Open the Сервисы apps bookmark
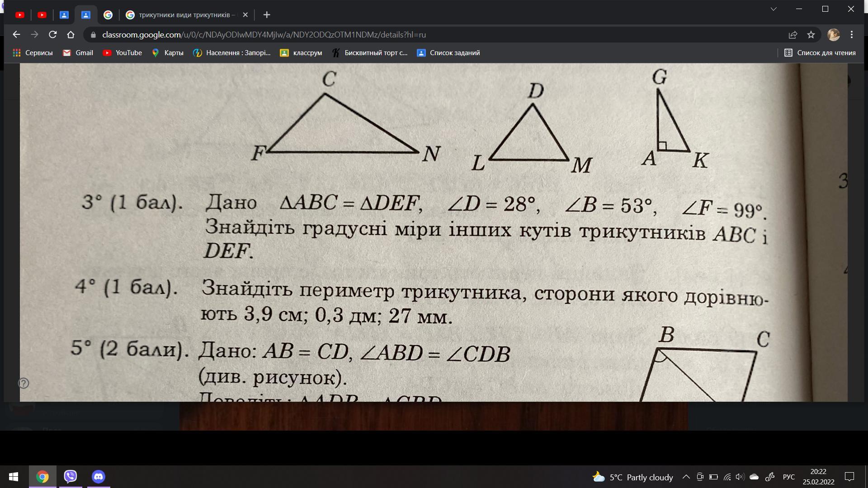The width and height of the screenshot is (868, 488). tap(33, 53)
